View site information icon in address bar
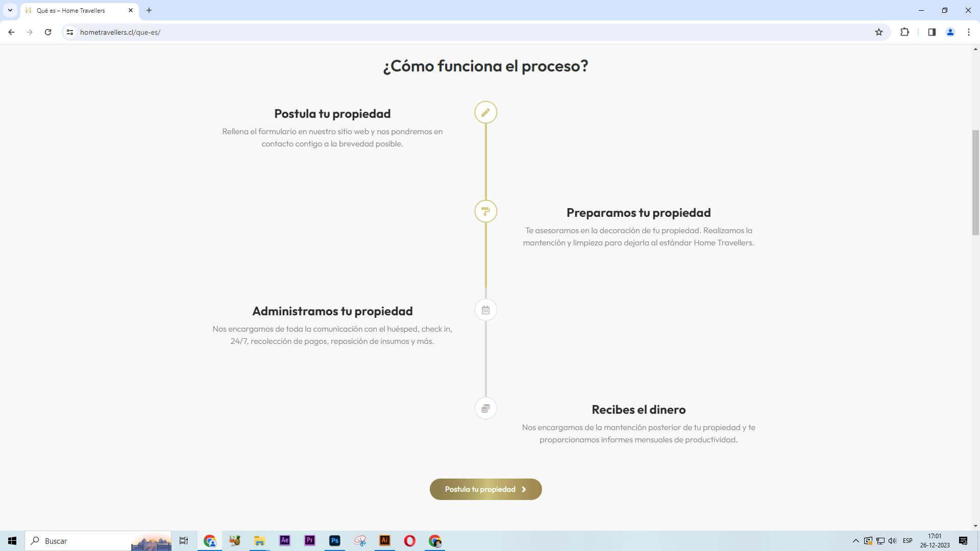The image size is (980, 551). pyautogui.click(x=70, y=32)
